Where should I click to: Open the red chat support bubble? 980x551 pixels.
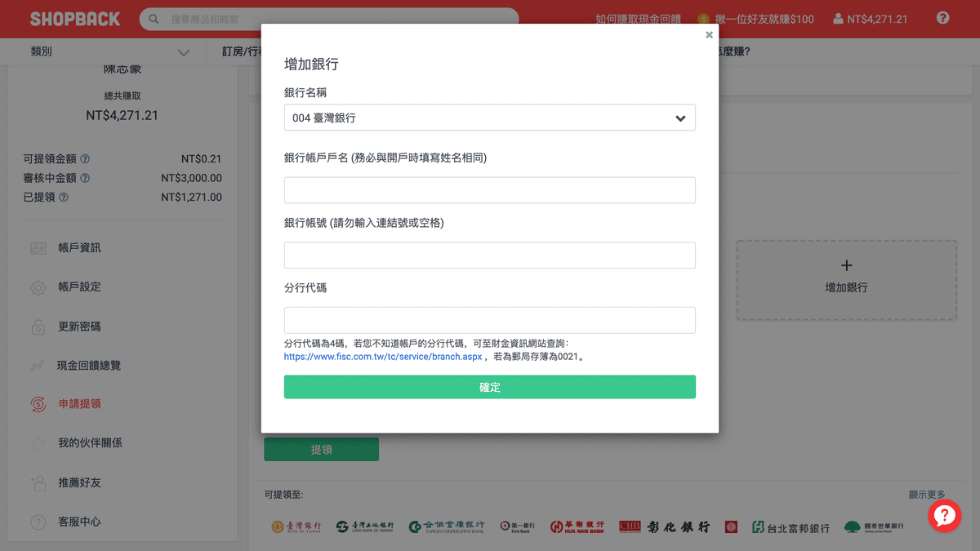tap(945, 515)
